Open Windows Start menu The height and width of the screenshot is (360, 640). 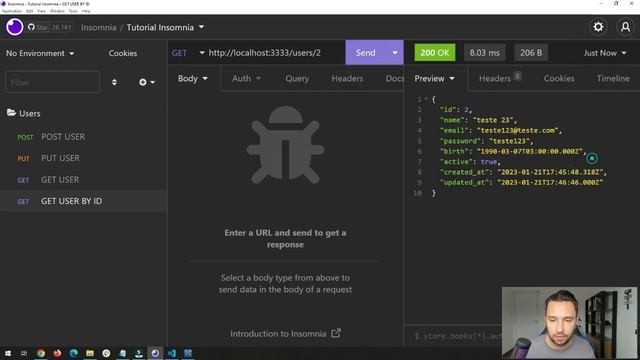(8, 353)
